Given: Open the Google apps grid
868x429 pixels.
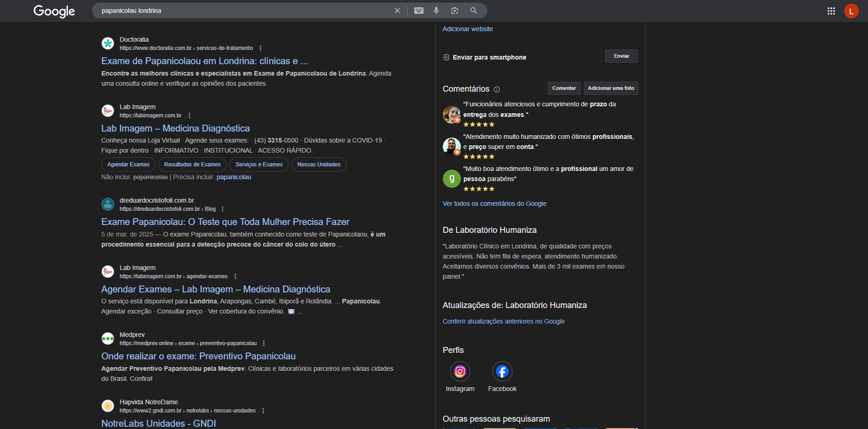Looking at the screenshot, I should click(x=831, y=11).
